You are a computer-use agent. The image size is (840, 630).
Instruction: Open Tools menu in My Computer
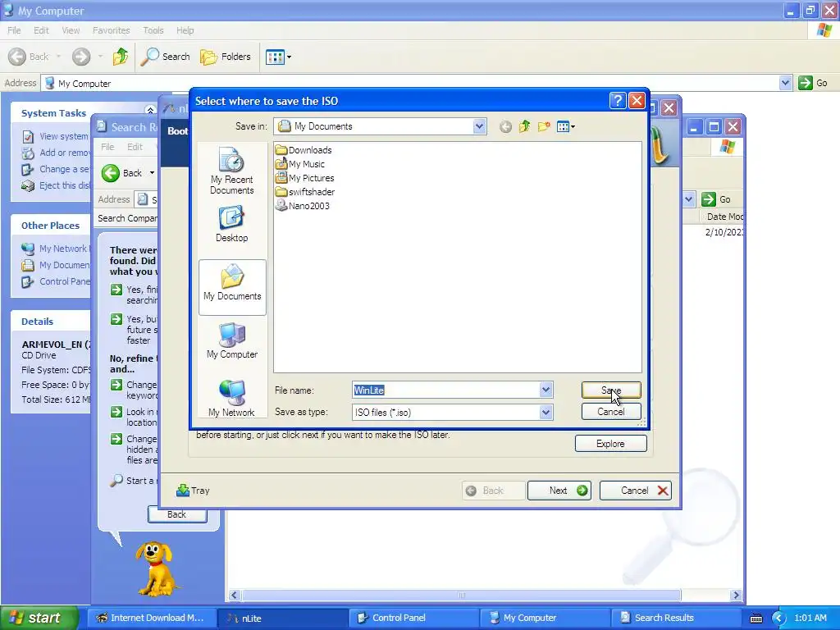click(153, 30)
